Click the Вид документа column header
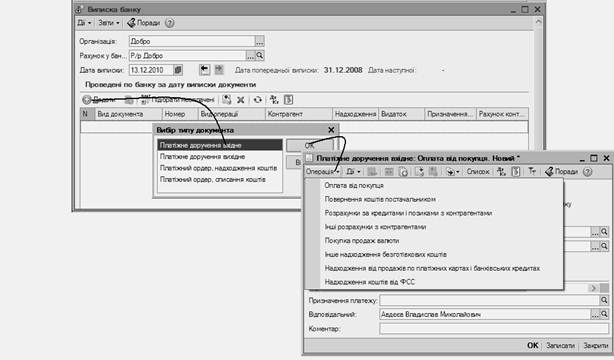614x360 pixels. 128,114
